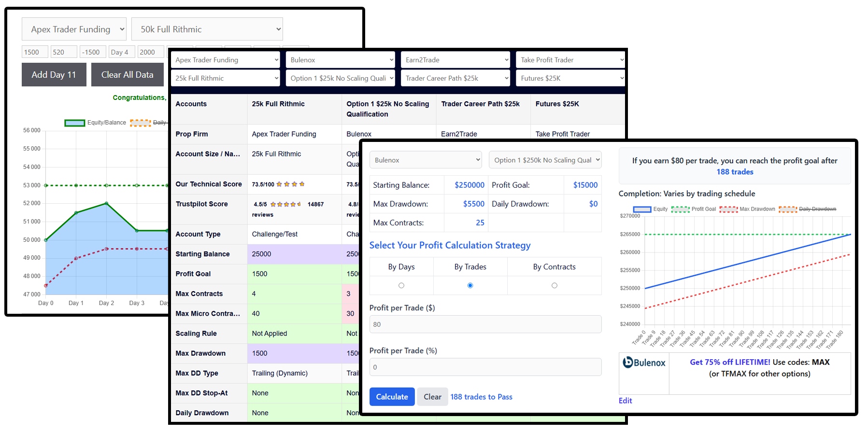Toggle the orange Daily Drawdown legend swatch

pos(788,209)
